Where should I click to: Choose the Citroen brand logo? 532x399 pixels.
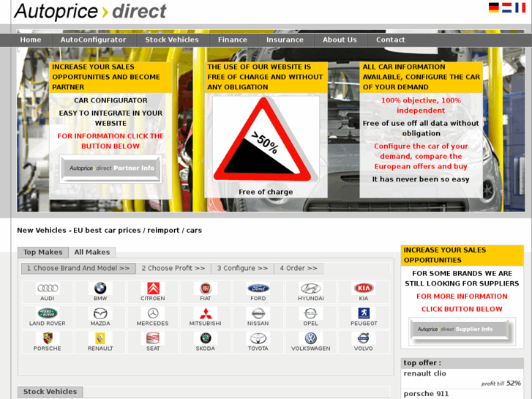[x=153, y=288]
